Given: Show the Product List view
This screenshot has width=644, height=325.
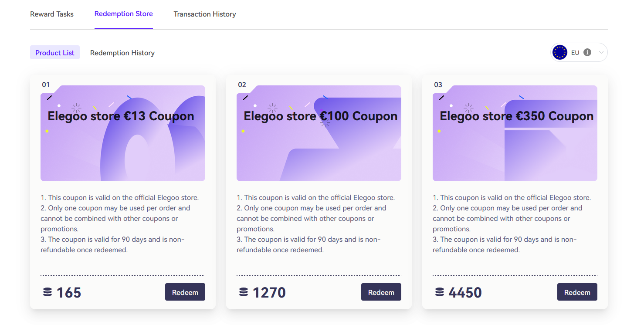Looking at the screenshot, I should [55, 53].
